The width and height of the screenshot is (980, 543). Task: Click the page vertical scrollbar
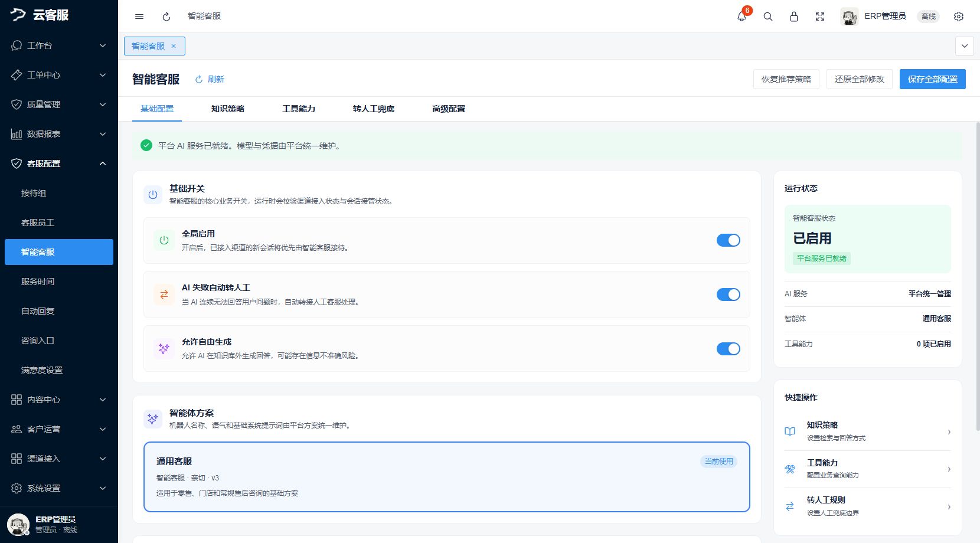pyautogui.click(x=978, y=276)
